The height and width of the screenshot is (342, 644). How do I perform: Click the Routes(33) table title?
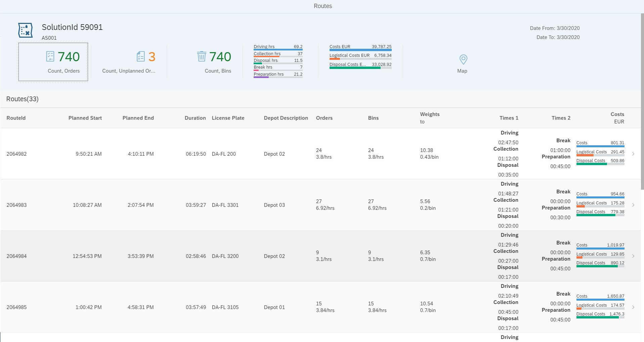[x=23, y=99]
